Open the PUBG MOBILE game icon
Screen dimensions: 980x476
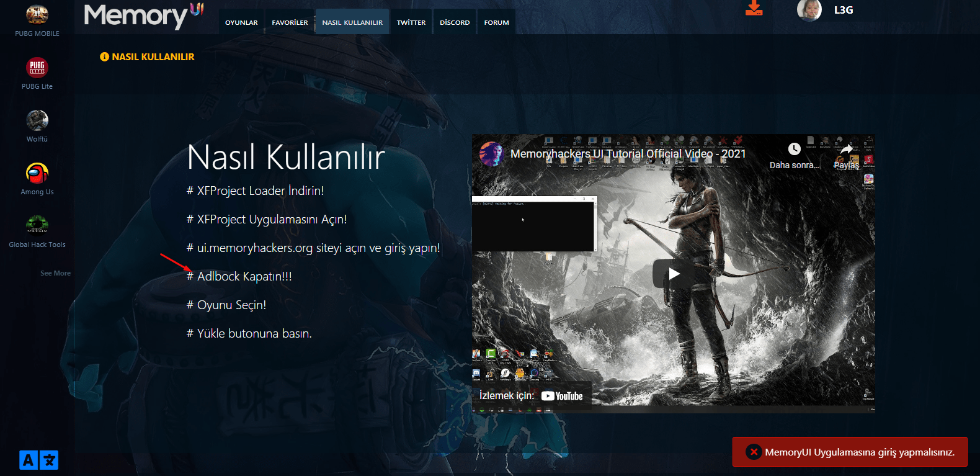(37, 14)
